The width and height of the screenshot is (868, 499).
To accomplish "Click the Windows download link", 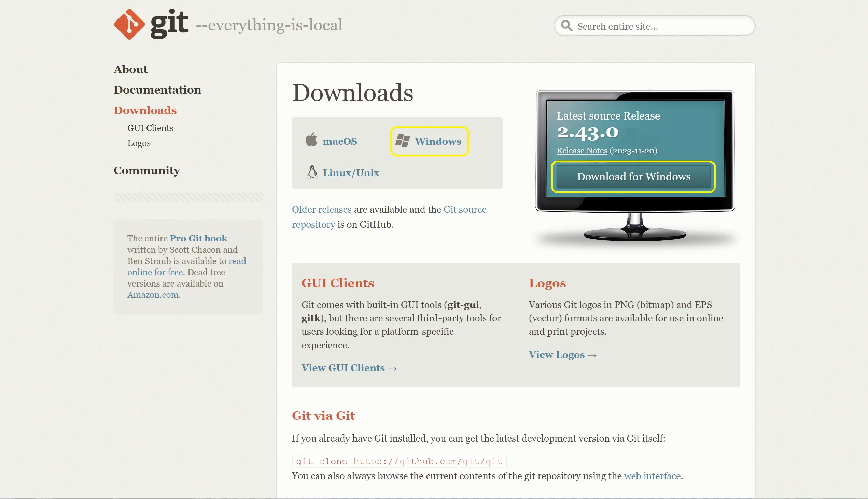I will 438,141.
